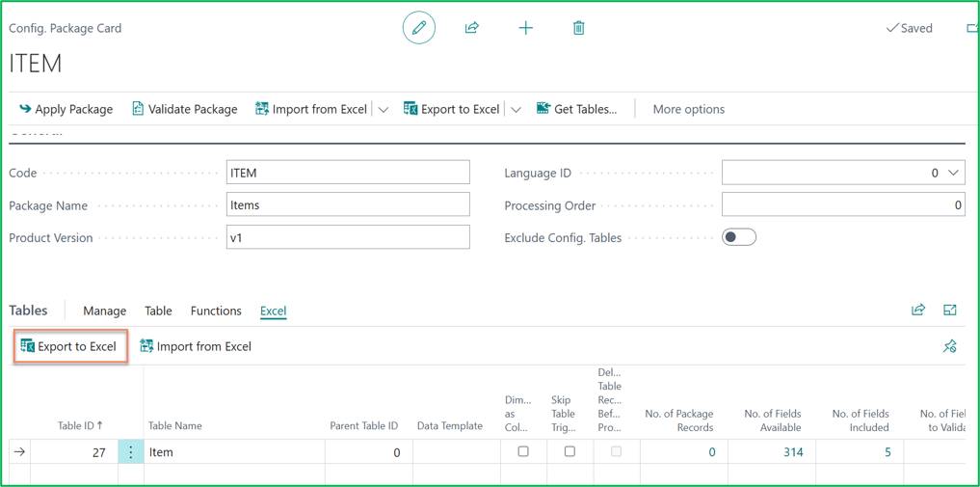980x487 pixels.
Task: Open More options menu
Action: (x=689, y=109)
